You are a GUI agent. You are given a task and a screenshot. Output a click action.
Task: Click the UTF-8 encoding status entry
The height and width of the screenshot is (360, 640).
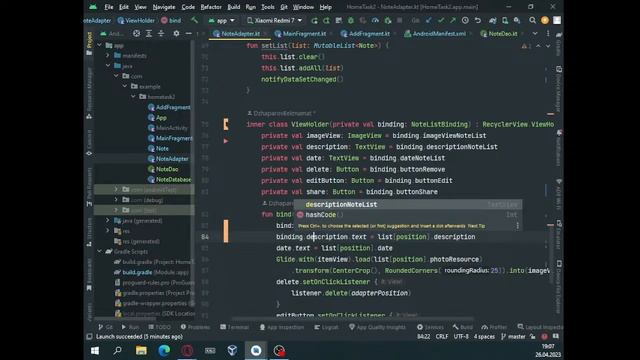pyautogui.click(x=461, y=337)
